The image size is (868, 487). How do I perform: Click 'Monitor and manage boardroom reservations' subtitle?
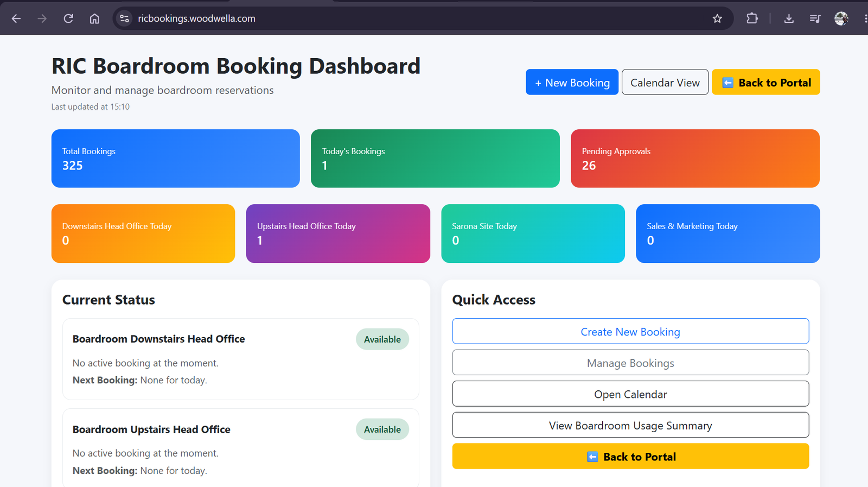[x=163, y=90]
